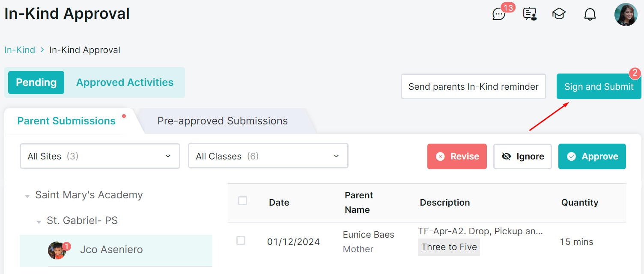644x274 pixels.
Task: Open the graduation cap learning icon
Action: (559, 14)
